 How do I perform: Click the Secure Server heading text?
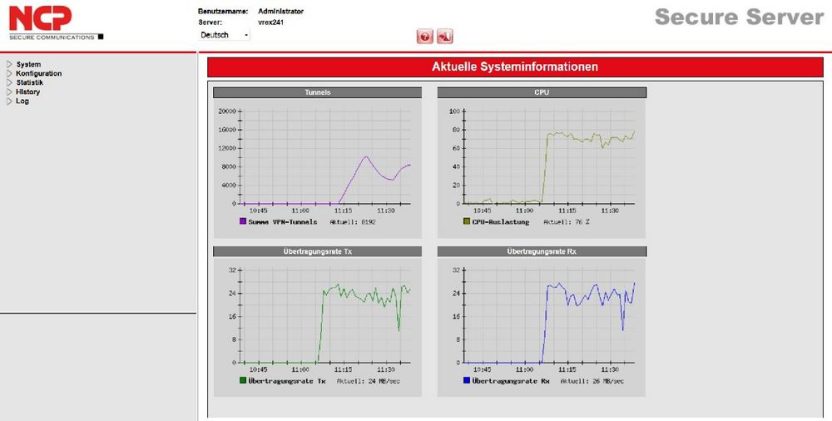(x=739, y=17)
